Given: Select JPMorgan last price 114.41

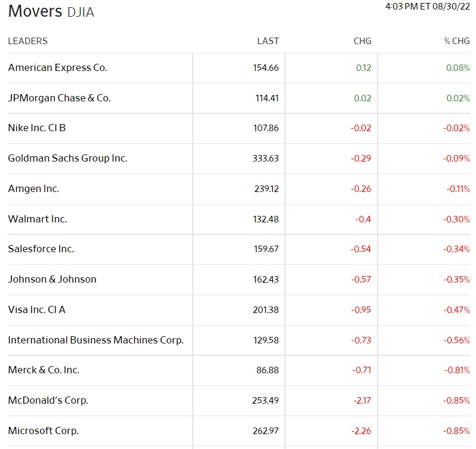Looking at the screenshot, I should pos(267,98).
